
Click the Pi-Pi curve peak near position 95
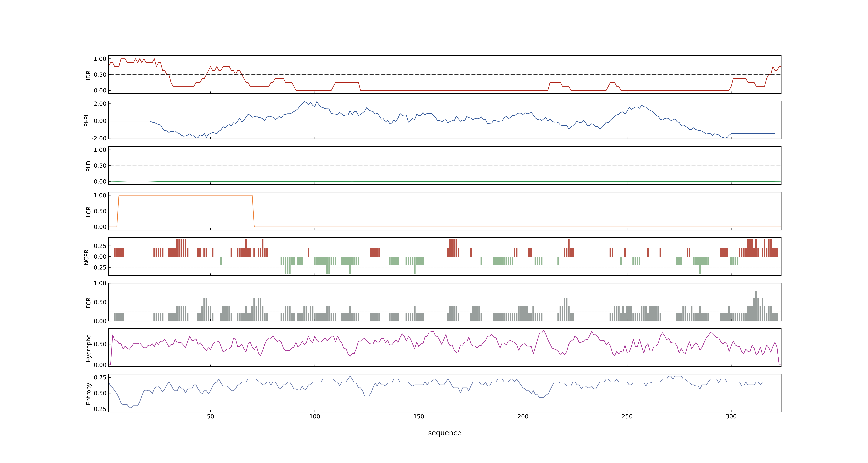(304, 101)
